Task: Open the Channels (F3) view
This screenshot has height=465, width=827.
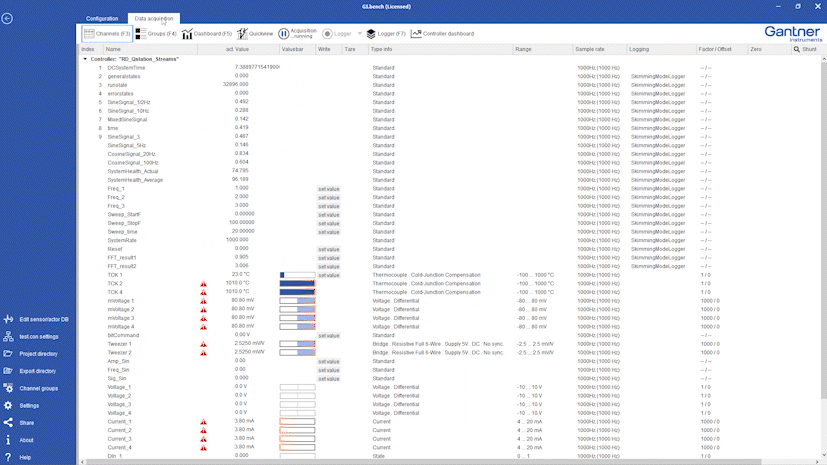Action: click(107, 34)
